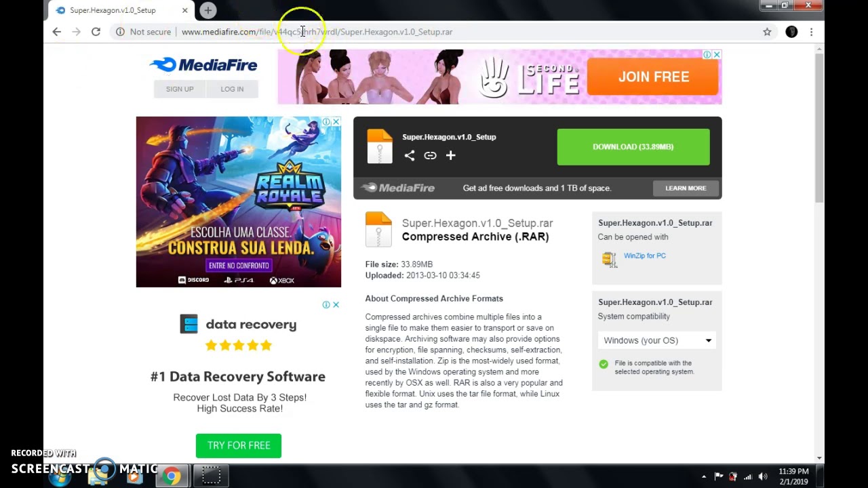Select the Super.Hexagon.v1.0_Setup tab
868x488 pixels.
(x=113, y=10)
